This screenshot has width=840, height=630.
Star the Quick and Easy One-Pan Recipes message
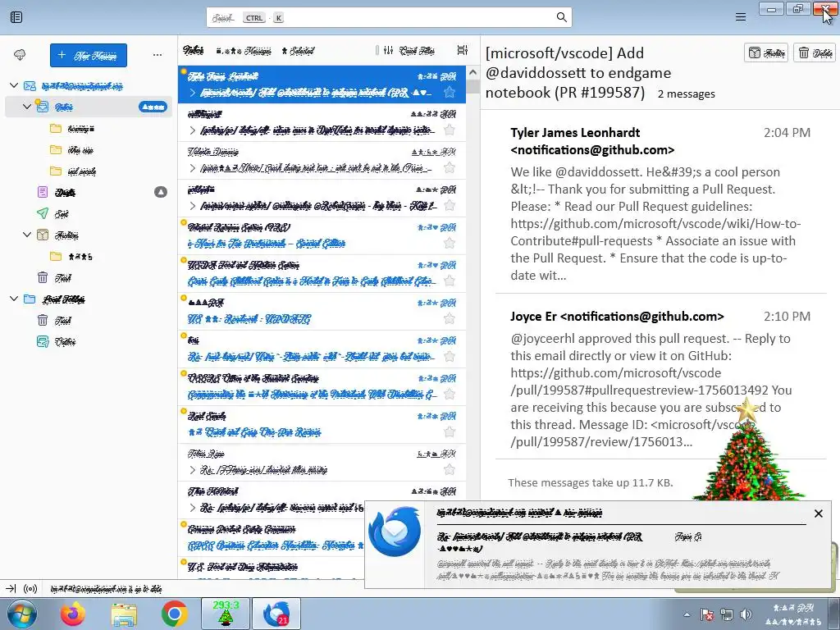[450, 431]
